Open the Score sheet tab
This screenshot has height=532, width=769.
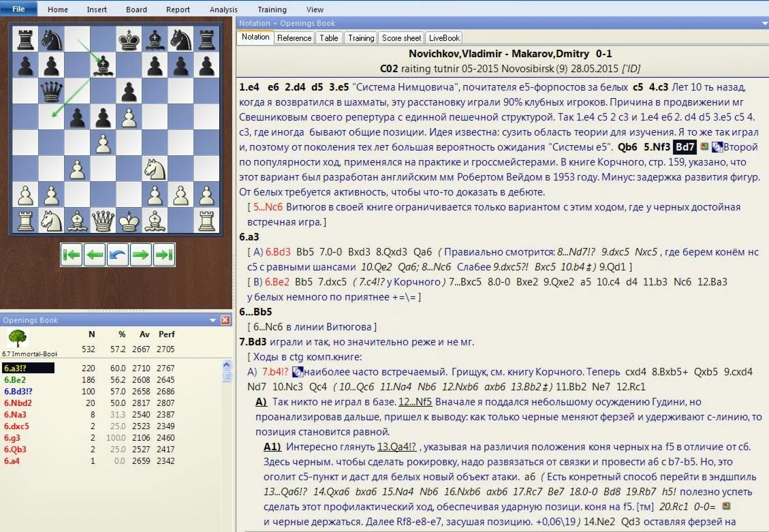coord(401,37)
